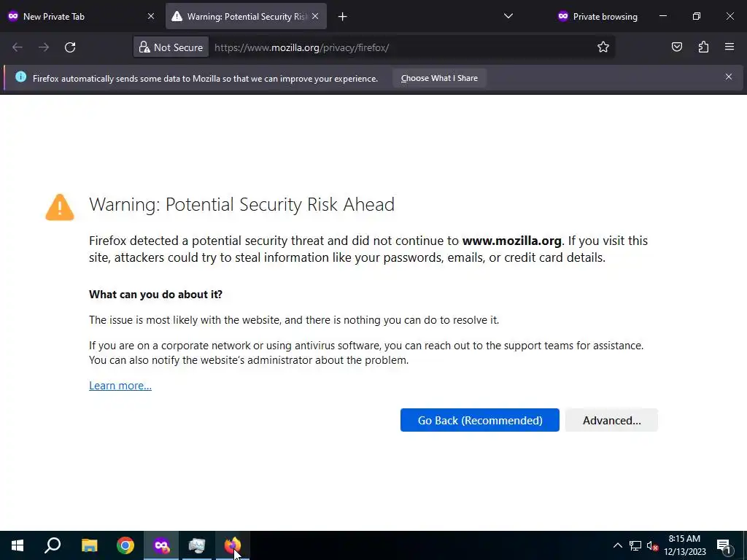Open the computer monitor app on taskbar

click(x=197, y=545)
